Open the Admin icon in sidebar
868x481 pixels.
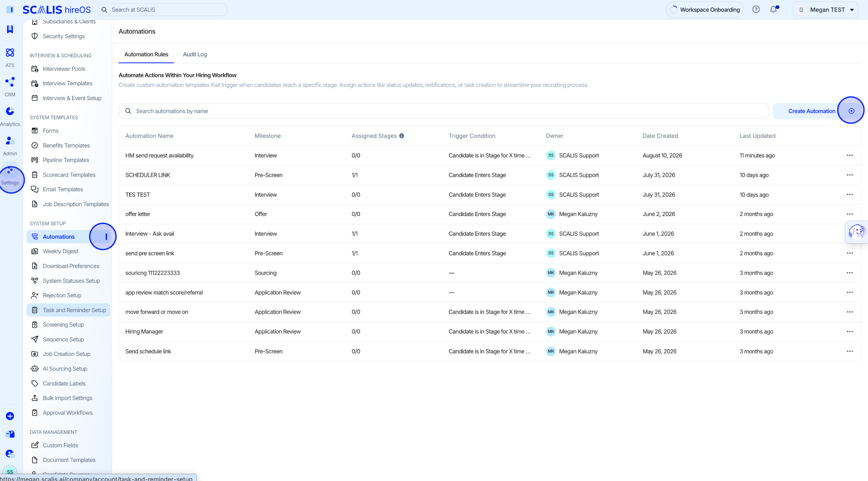click(x=10, y=141)
